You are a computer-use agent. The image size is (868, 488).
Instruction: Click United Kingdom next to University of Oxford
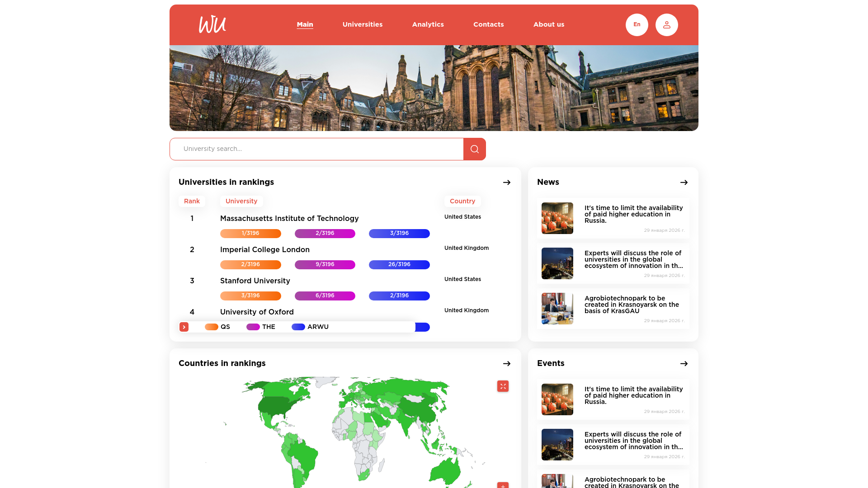[466, 310]
